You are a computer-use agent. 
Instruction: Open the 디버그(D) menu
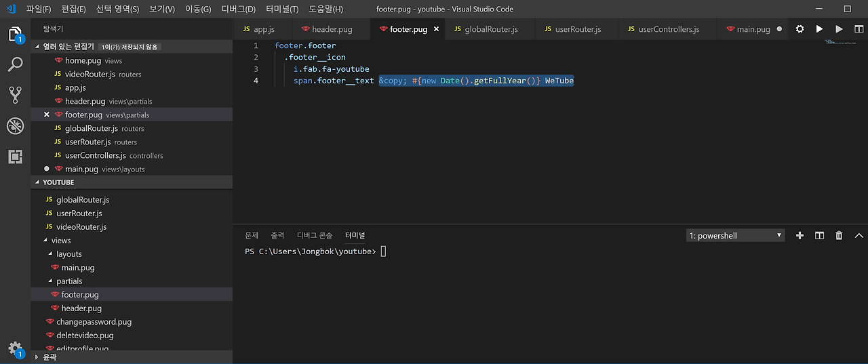click(239, 9)
